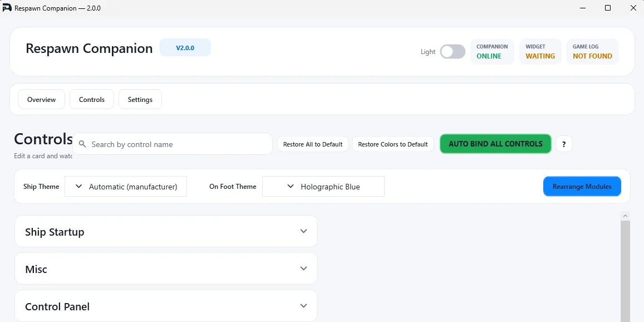Switch to the Controls tab

coord(92,100)
